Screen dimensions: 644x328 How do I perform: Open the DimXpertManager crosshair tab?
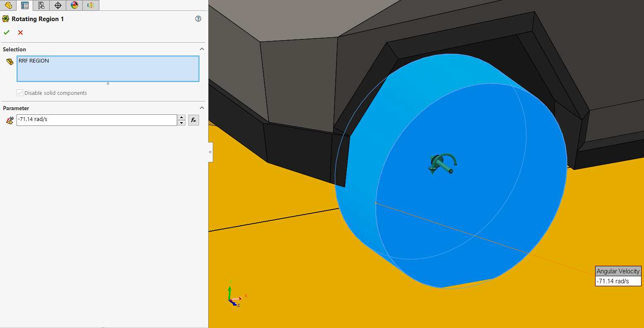click(x=58, y=5)
